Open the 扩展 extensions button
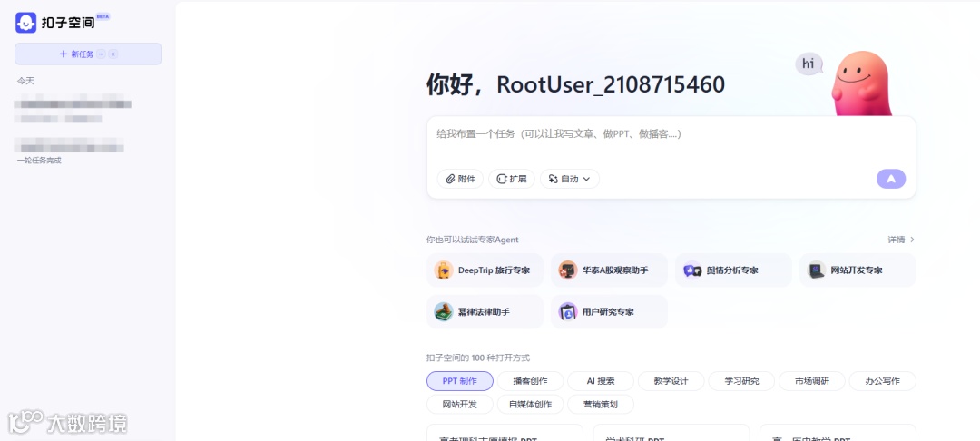The image size is (980, 441). (511, 180)
